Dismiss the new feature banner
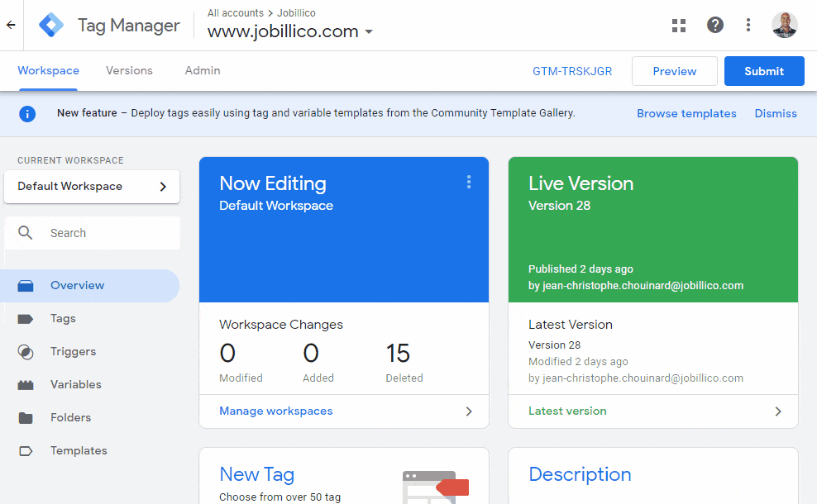Image resolution: width=817 pixels, height=504 pixels. point(776,113)
